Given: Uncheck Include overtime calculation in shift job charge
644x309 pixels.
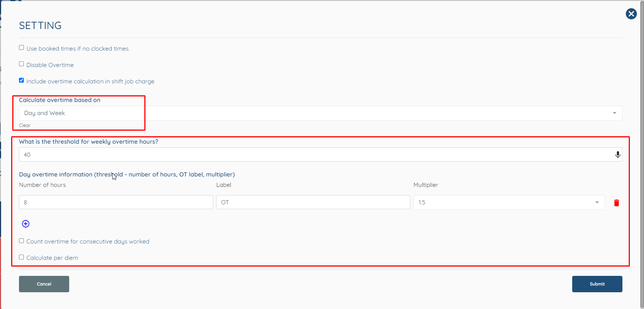Looking at the screenshot, I should (22, 80).
